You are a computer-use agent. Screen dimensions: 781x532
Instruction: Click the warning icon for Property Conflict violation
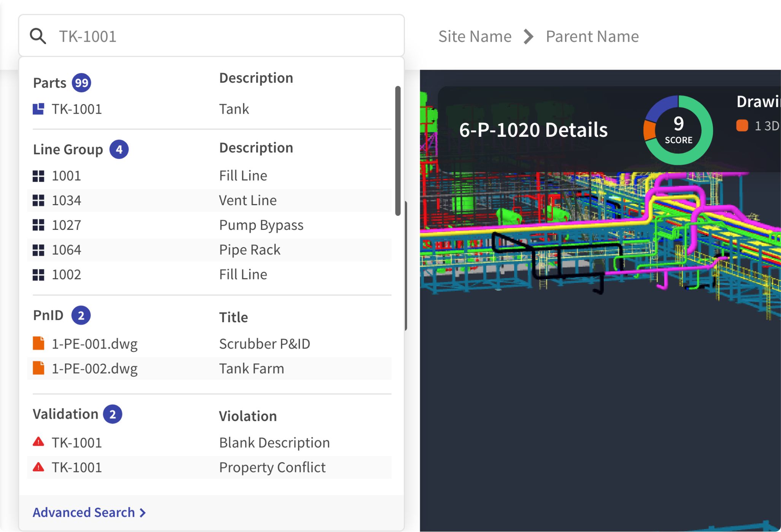pos(39,467)
